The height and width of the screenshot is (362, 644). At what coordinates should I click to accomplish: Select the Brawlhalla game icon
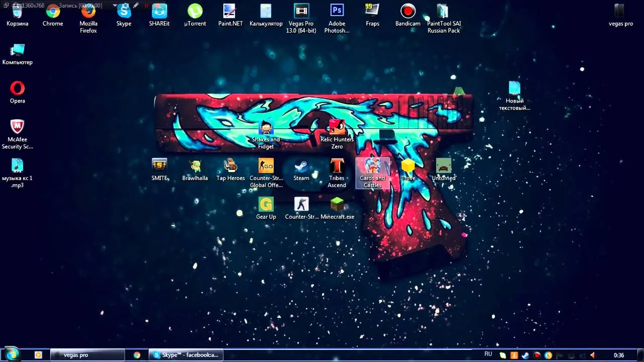pos(195,170)
